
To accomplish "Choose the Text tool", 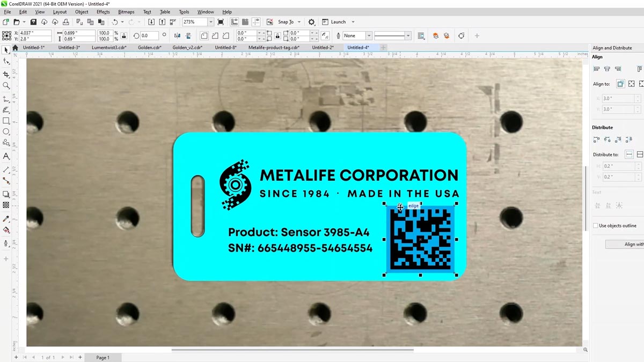I will (x=6, y=157).
